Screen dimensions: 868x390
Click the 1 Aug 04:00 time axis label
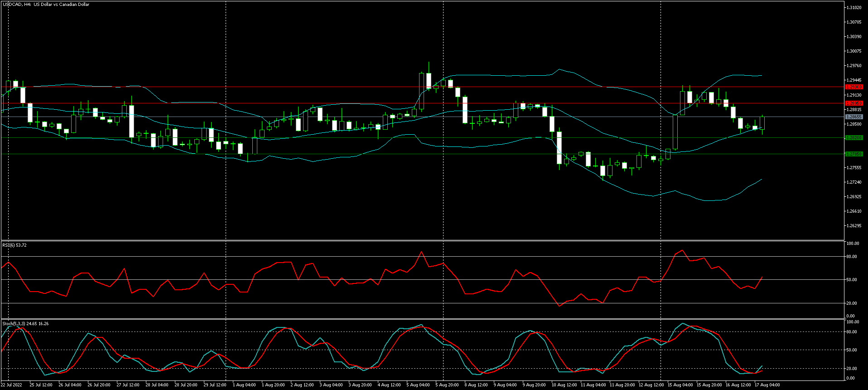click(244, 385)
